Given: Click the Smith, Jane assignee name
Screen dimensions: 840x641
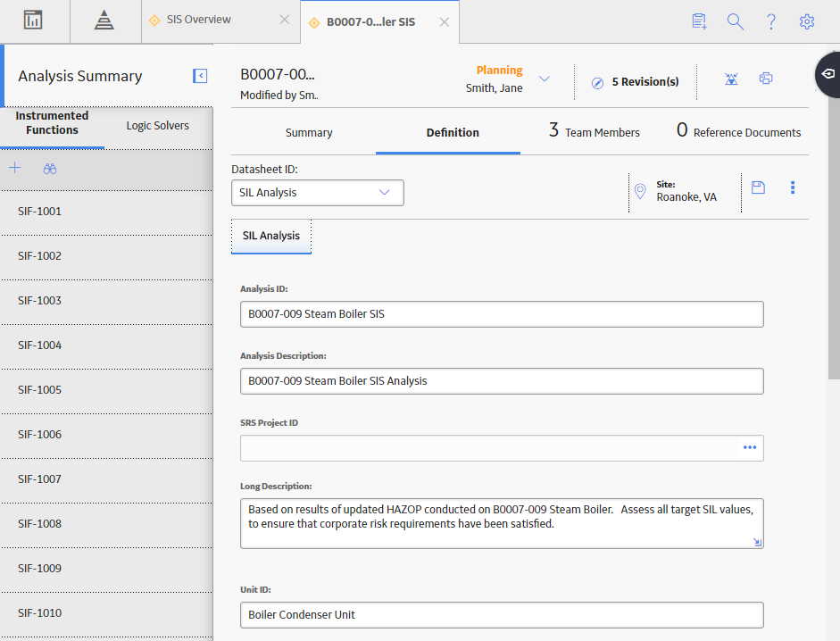Looking at the screenshot, I should pyautogui.click(x=494, y=87).
